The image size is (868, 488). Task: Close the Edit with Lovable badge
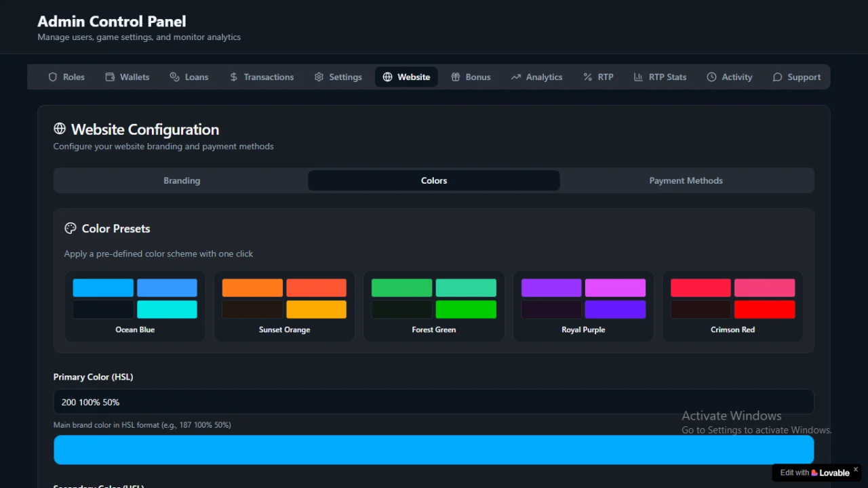856,469
